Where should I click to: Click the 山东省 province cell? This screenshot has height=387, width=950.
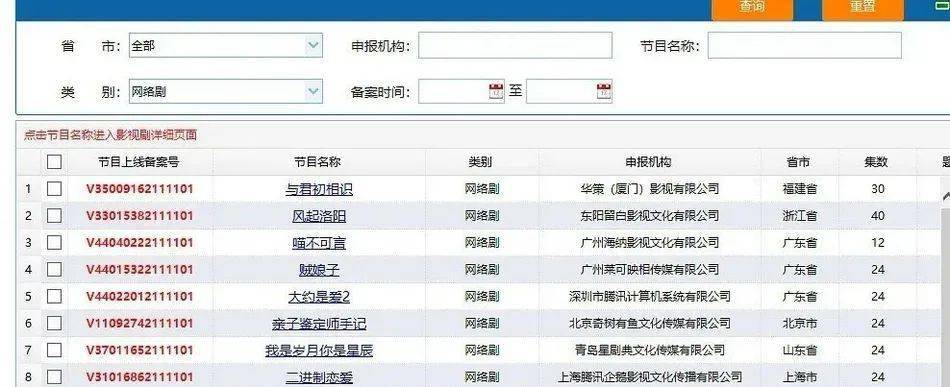pyautogui.click(x=800, y=350)
